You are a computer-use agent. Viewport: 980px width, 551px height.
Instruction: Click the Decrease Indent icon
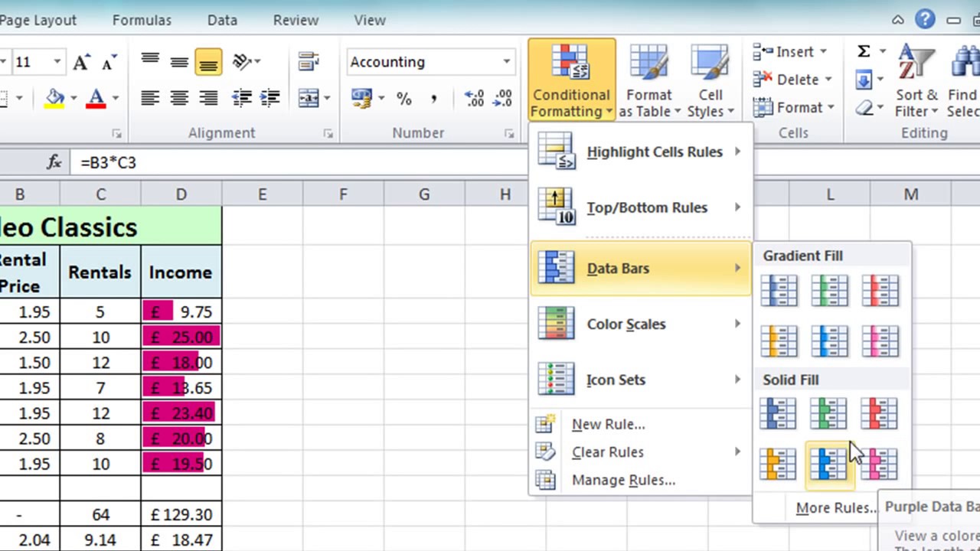tap(242, 98)
